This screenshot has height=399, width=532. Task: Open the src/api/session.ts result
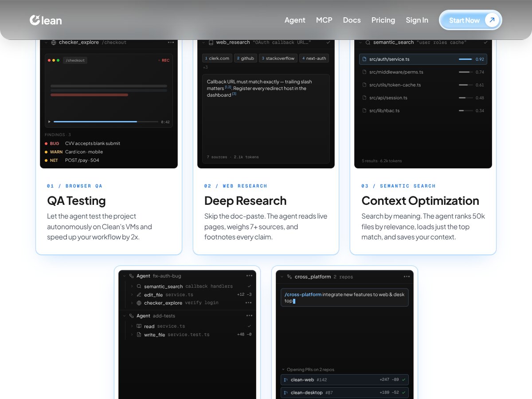(x=423, y=98)
